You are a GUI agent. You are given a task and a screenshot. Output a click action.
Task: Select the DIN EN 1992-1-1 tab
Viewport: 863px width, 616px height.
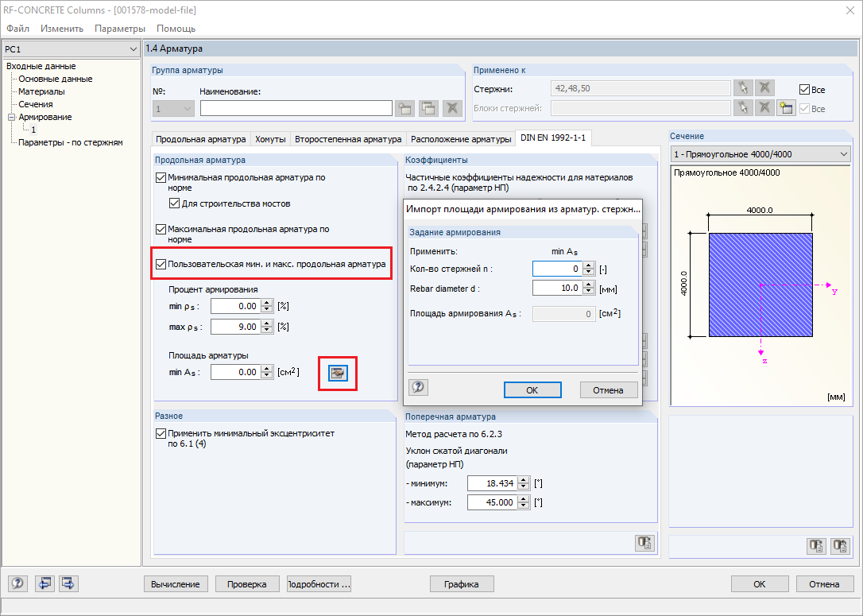553,138
